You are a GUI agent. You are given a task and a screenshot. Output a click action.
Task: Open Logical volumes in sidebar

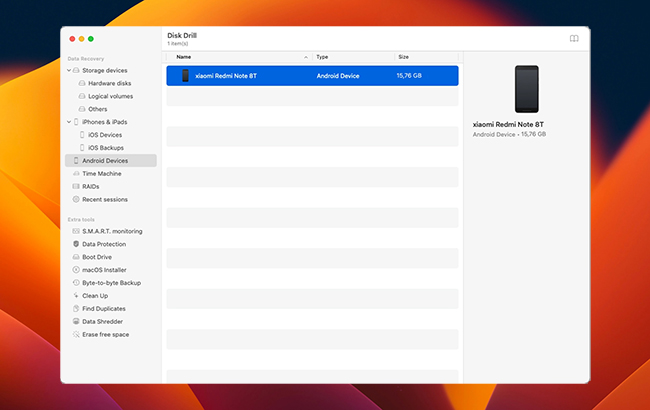[111, 96]
